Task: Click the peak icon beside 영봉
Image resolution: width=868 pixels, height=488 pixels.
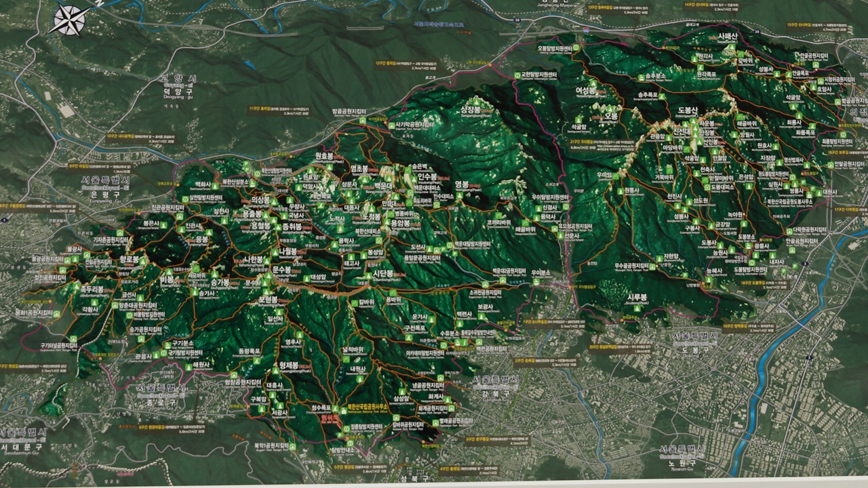Action: (x=460, y=195)
